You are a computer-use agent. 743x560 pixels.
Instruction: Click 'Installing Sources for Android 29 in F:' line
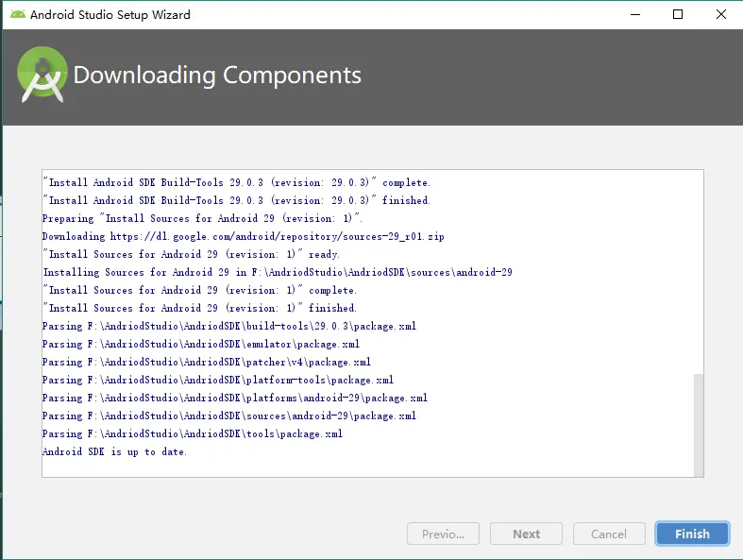tap(278, 272)
